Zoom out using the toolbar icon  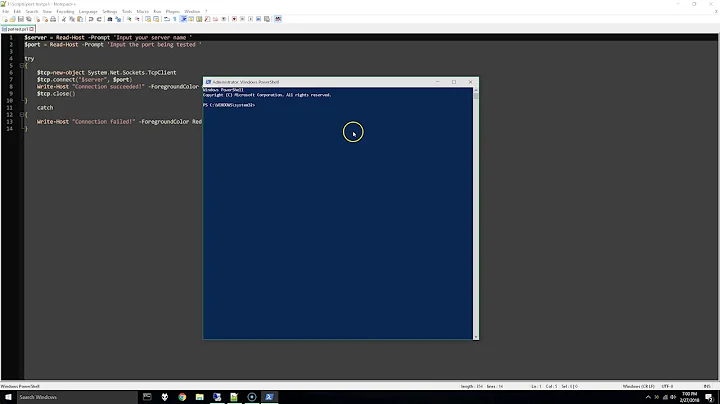pyautogui.click(x=137, y=19)
